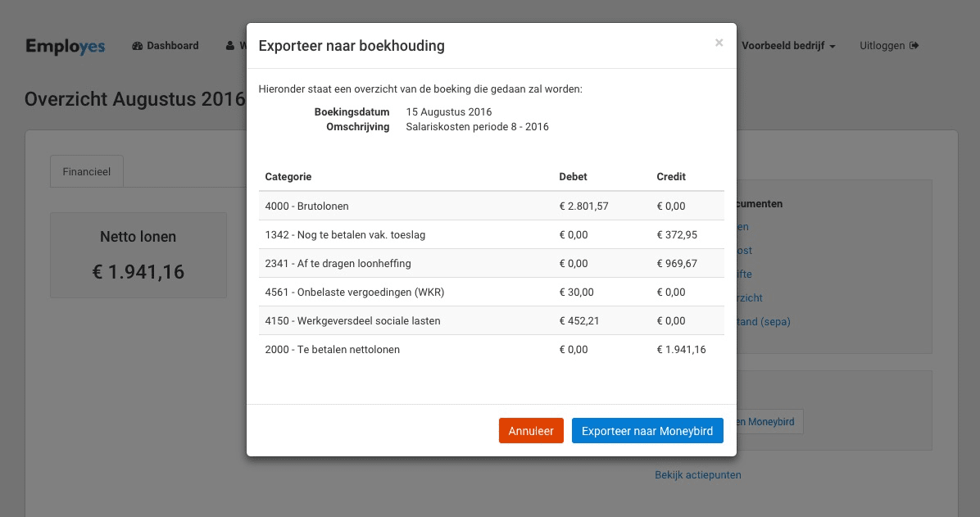This screenshot has height=517, width=980.
Task: Close the Exporteer naar boekhouding dialog
Action: tap(719, 43)
